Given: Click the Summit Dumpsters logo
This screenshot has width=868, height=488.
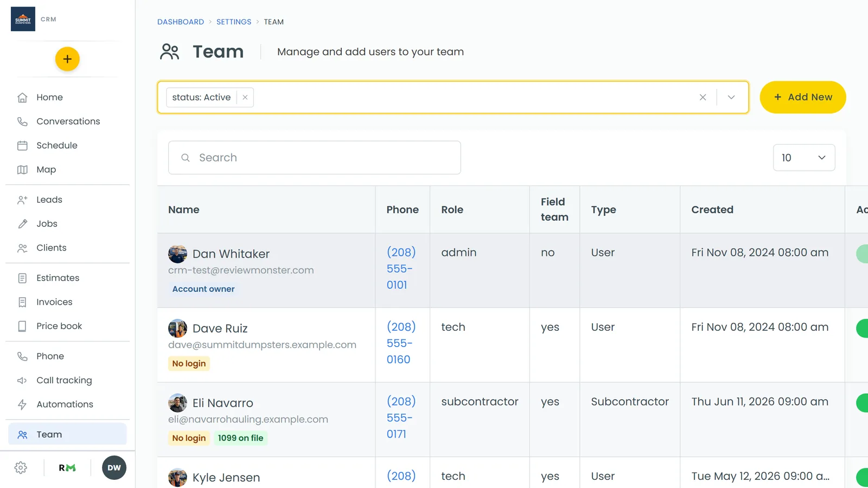Looking at the screenshot, I should (x=23, y=19).
